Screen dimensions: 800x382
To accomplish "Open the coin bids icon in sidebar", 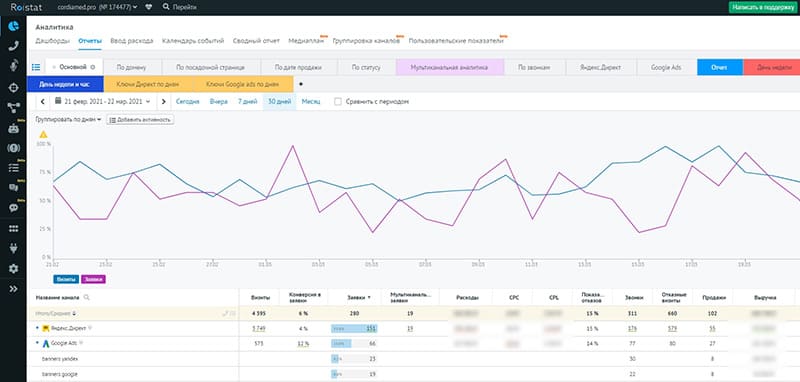I will click(13, 148).
